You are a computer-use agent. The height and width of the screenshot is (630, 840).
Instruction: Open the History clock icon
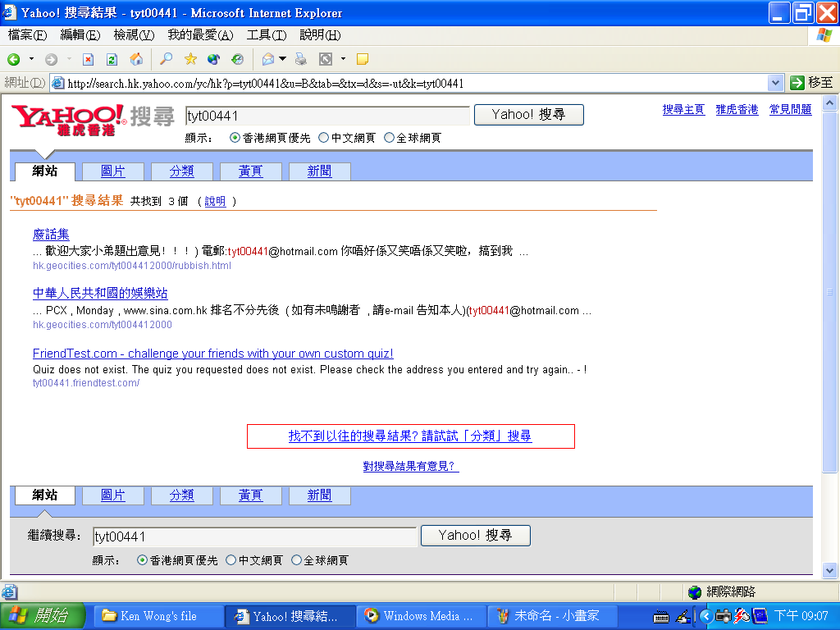237,59
